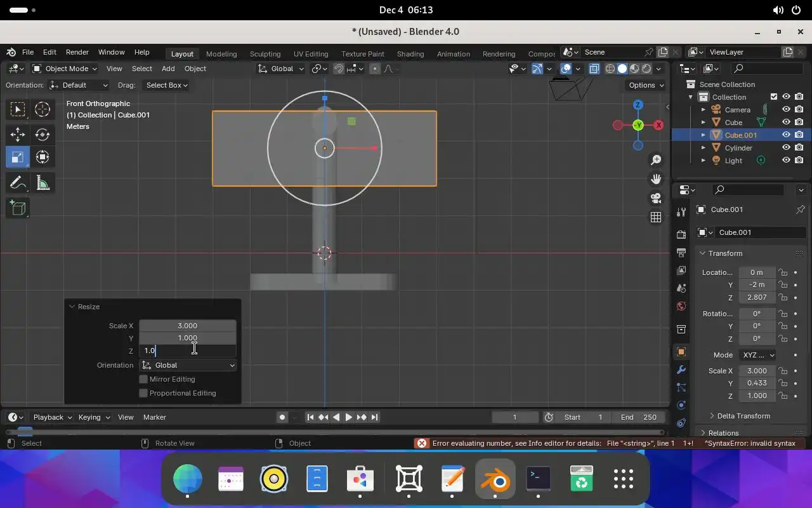This screenshot has height=508, width=812.
Task: Open the Terminal dock icon
Action: (x=539, y=479)
